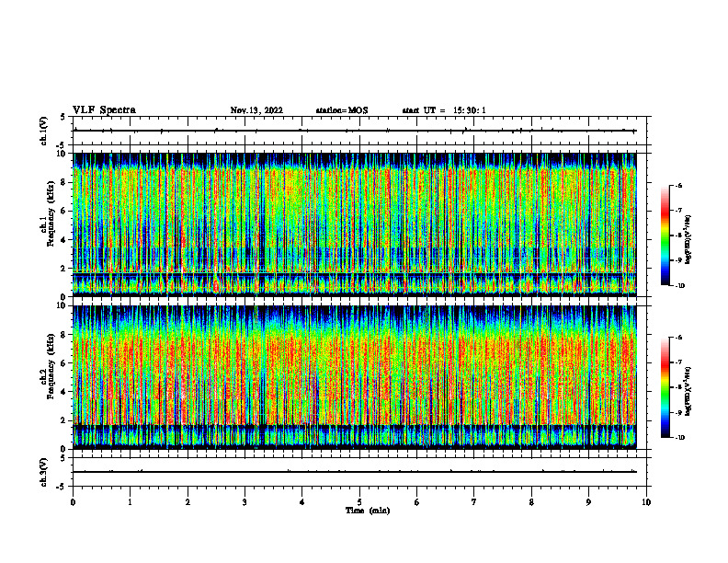
Task: Click the ch.2 color bar legend title
Action: (688, 391)
